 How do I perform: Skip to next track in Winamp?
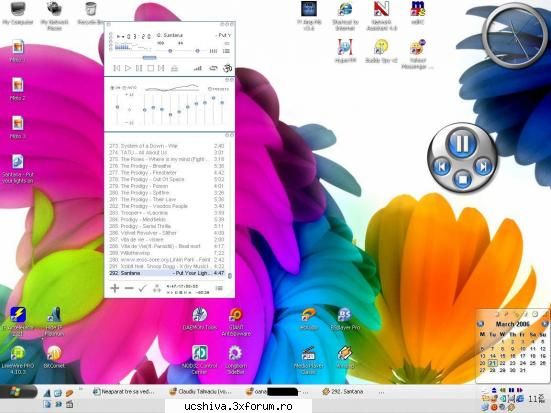tap(161, 68)
